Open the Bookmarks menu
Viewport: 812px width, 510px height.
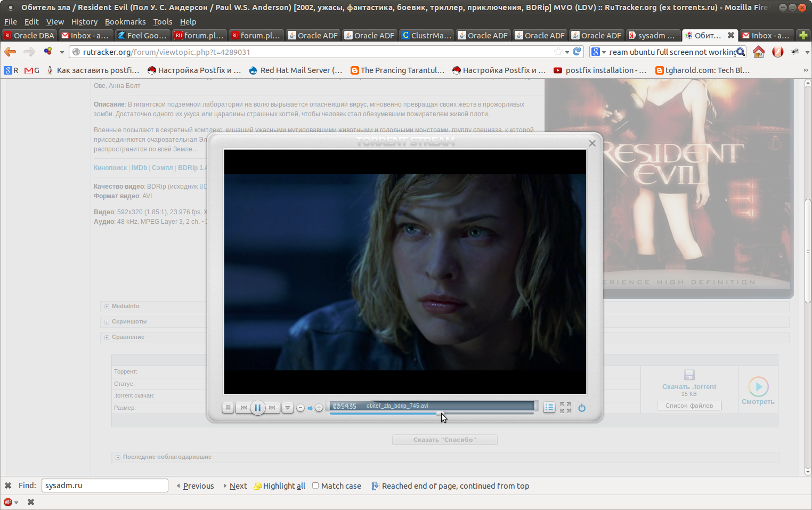click(x=125, y=22)
